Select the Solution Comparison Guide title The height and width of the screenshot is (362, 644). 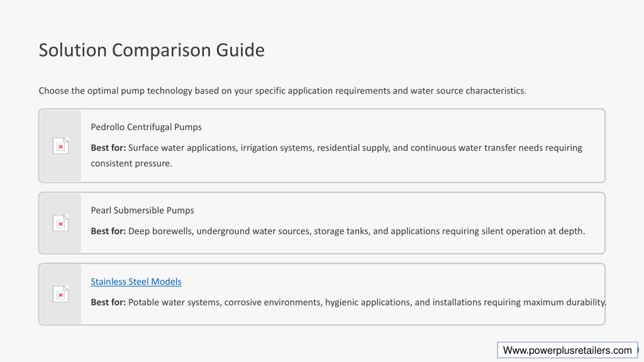click(x=152, y=50)
